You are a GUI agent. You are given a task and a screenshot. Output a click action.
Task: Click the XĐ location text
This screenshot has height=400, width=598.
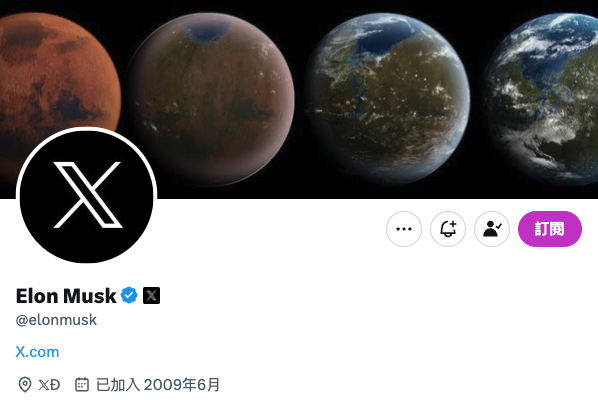(49, 384)
